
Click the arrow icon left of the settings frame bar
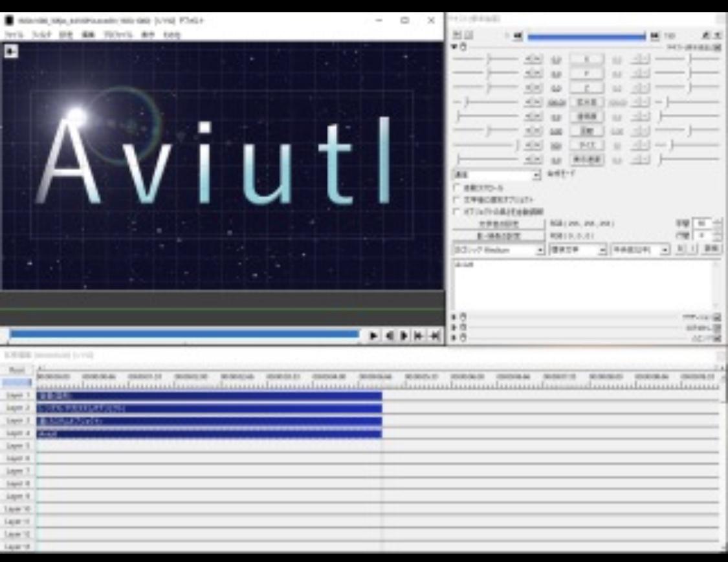pyautogui.click(x=518, y=36)
